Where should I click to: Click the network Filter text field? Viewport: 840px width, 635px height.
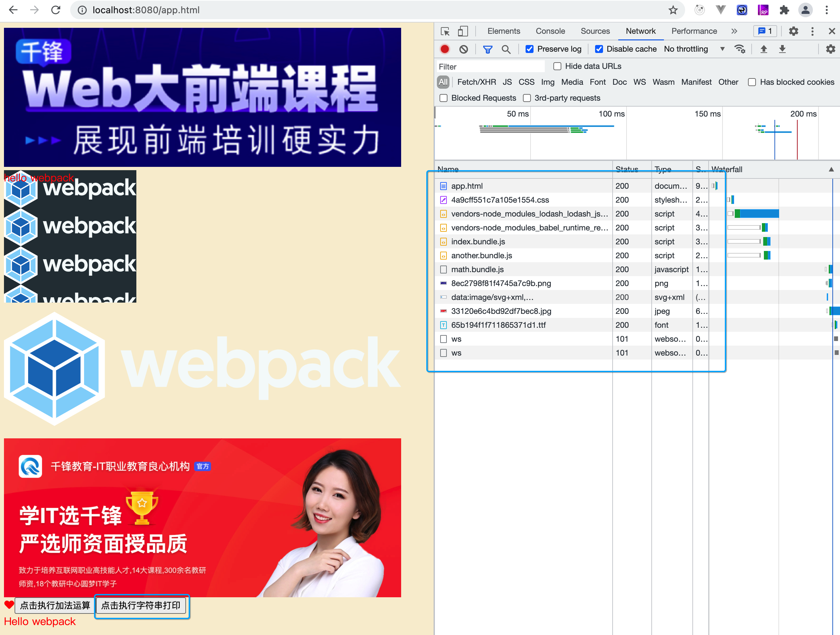pyautogui.click(x=490, y=67)
